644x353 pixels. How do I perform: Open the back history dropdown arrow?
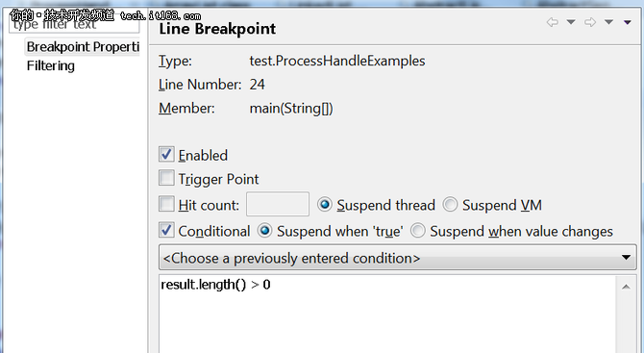point(571,22)
